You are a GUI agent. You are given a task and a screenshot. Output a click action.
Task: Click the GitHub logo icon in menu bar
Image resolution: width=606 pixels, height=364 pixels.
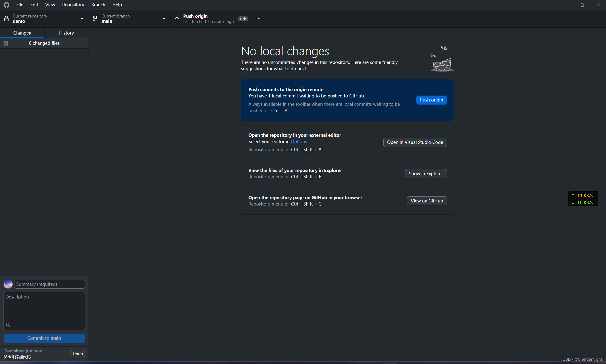[x=7, y=5]
